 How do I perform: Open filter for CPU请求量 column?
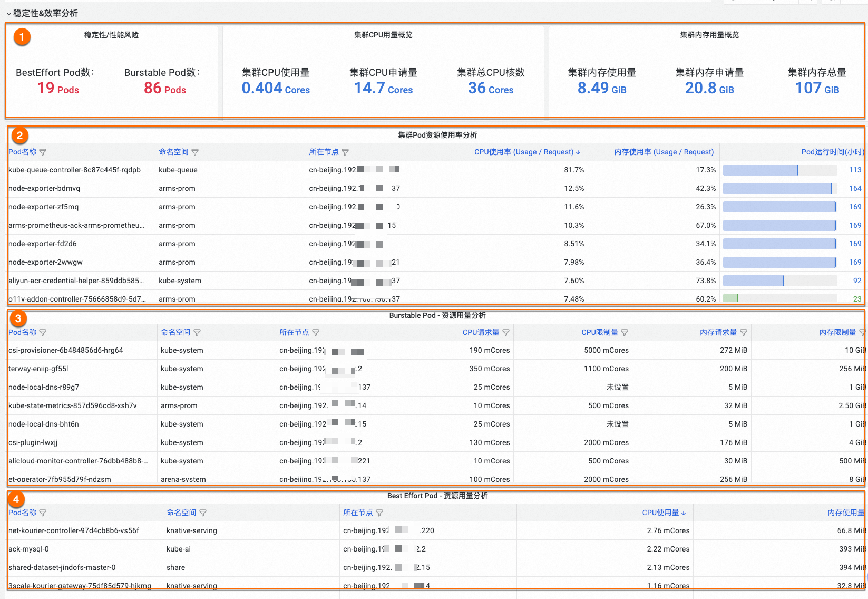pos(506,333)
